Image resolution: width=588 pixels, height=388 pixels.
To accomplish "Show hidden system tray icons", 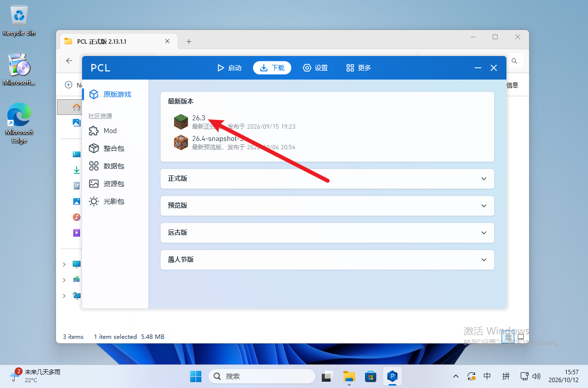I will [x=456, y=376].
